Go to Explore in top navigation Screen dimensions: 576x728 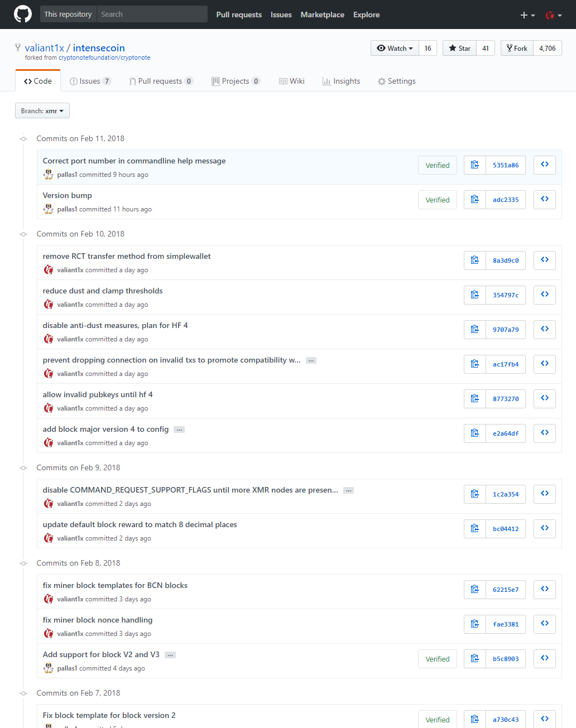point(366,15)
